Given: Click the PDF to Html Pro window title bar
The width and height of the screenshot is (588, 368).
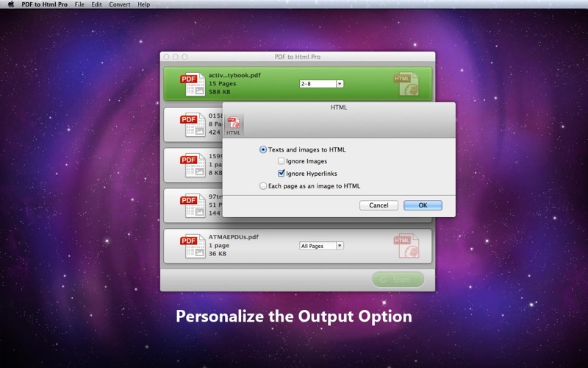Looking at the screenshot, I should 298,57.
